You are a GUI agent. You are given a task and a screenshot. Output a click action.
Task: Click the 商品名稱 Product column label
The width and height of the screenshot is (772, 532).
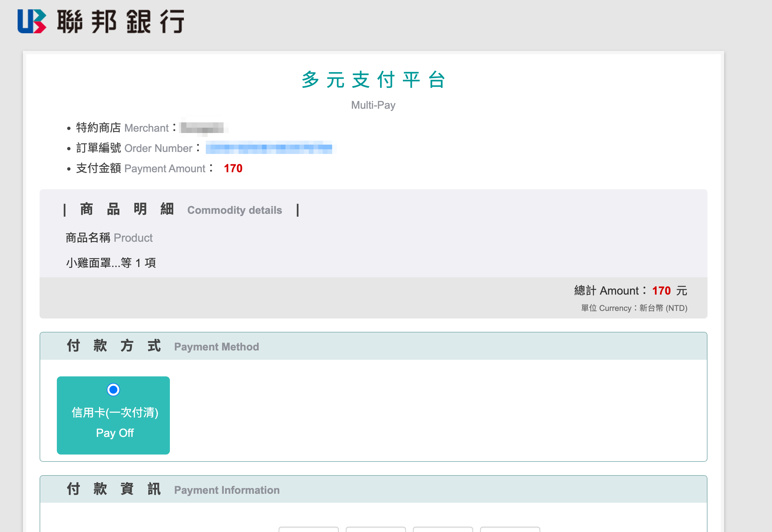click(109, 238)
